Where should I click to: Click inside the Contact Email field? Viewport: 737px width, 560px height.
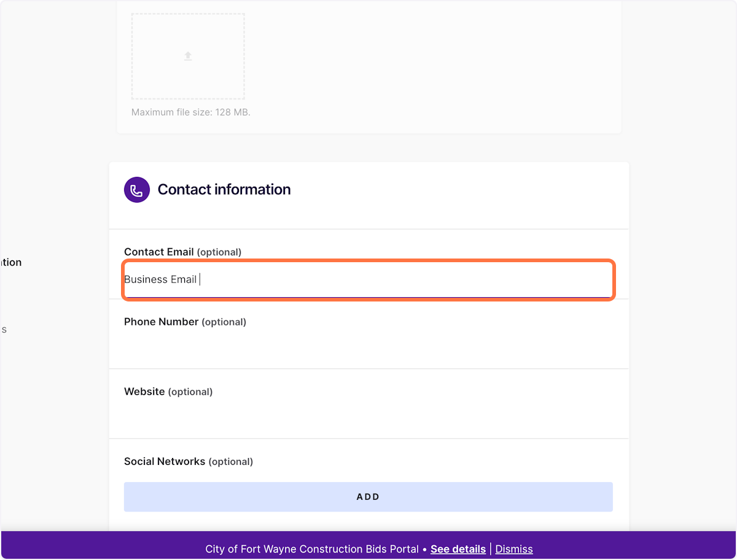[x=368, y=280]
